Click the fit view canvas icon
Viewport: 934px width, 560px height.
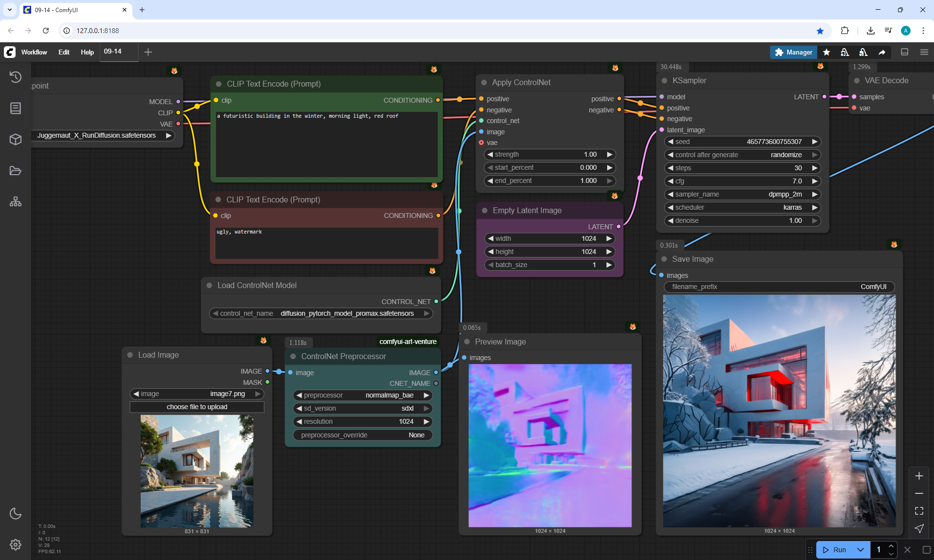point(919,511)
